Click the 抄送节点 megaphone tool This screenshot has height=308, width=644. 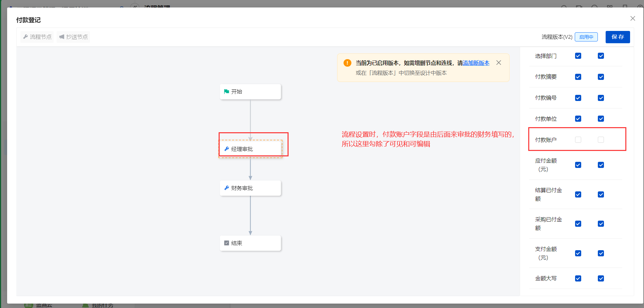click(x=73, y=37)
